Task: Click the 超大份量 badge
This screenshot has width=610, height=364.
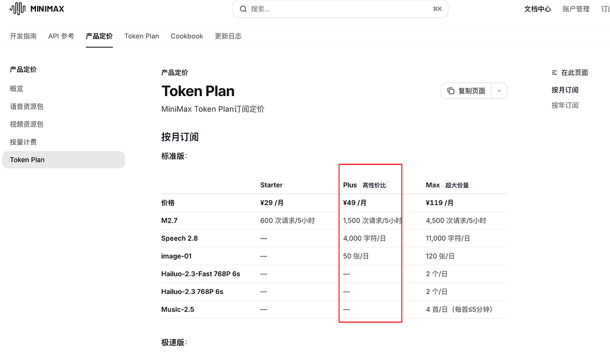Action: (x=457, y=185)
